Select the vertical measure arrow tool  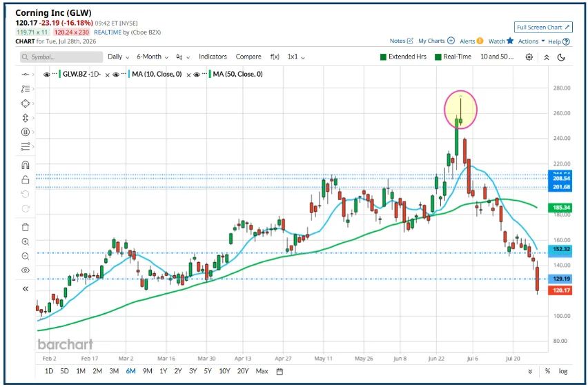(25, 118)
